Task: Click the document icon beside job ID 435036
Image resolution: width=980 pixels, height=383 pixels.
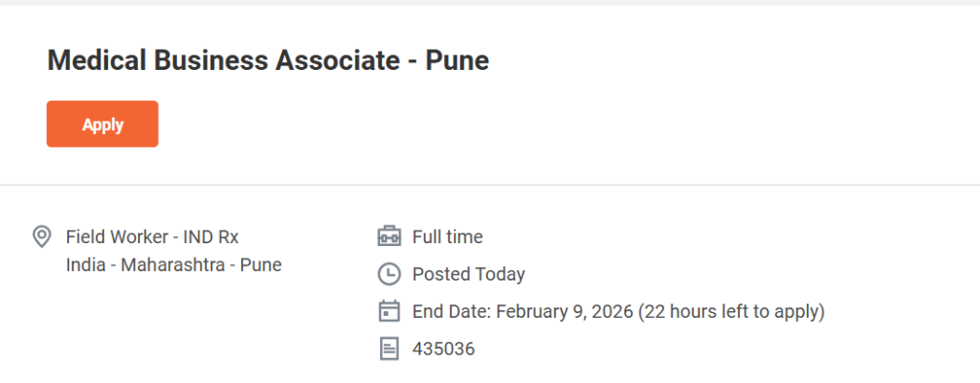Action: [x=389, y=349]
